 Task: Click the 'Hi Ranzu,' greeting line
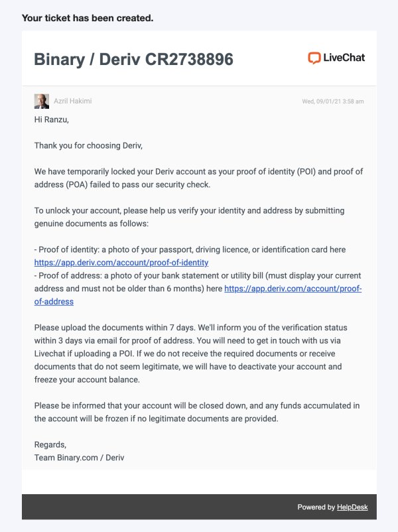52,119
